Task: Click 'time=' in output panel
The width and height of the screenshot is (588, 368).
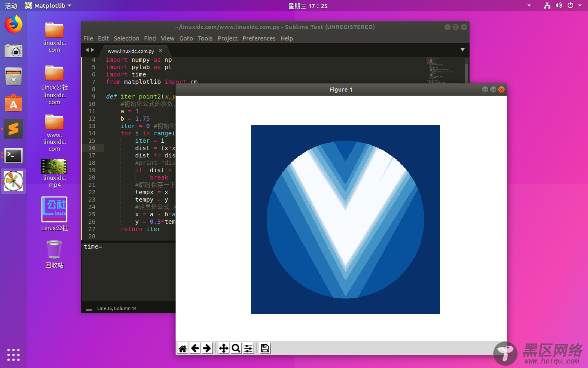Action: click(x=93, y=247)
